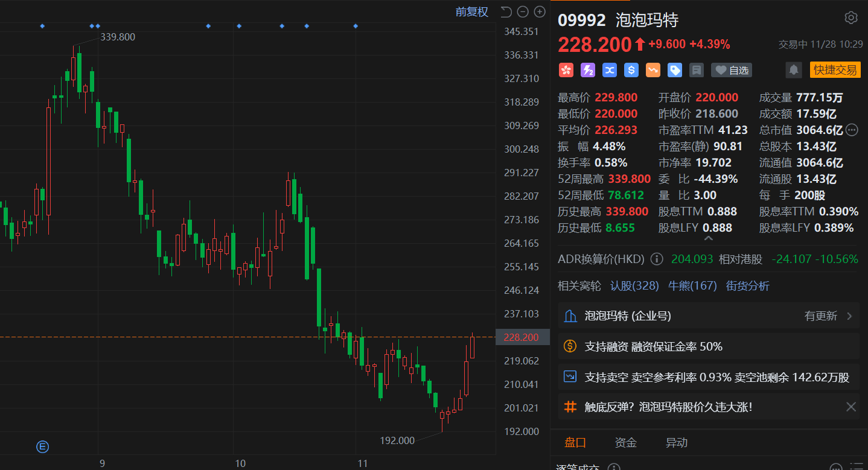The width and height of the screenshot is (868, 470).
Task: Click the alert bell notification icon
Action: [793, 70]
